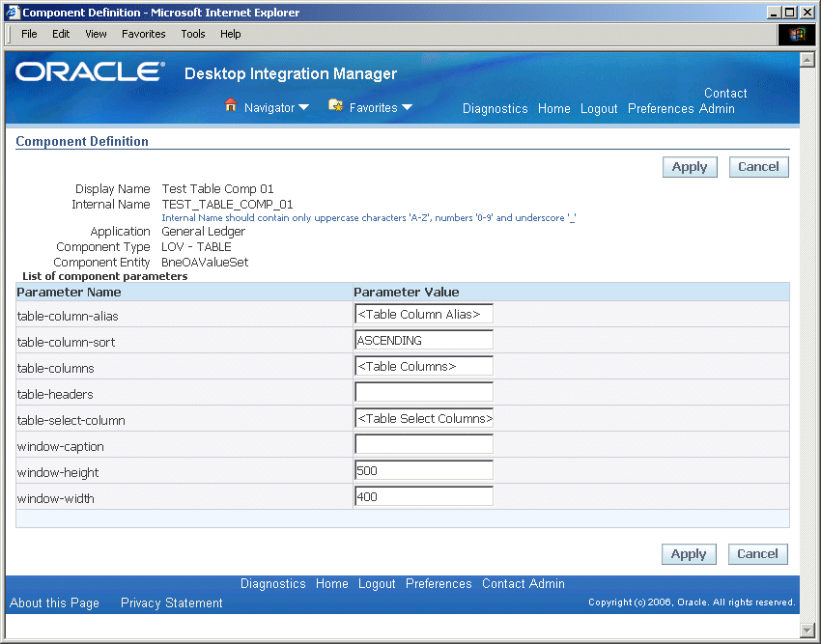Open the Help menu
Image resolution: width=821 pixels, height=644 pixels.
[x=231, y=34]
